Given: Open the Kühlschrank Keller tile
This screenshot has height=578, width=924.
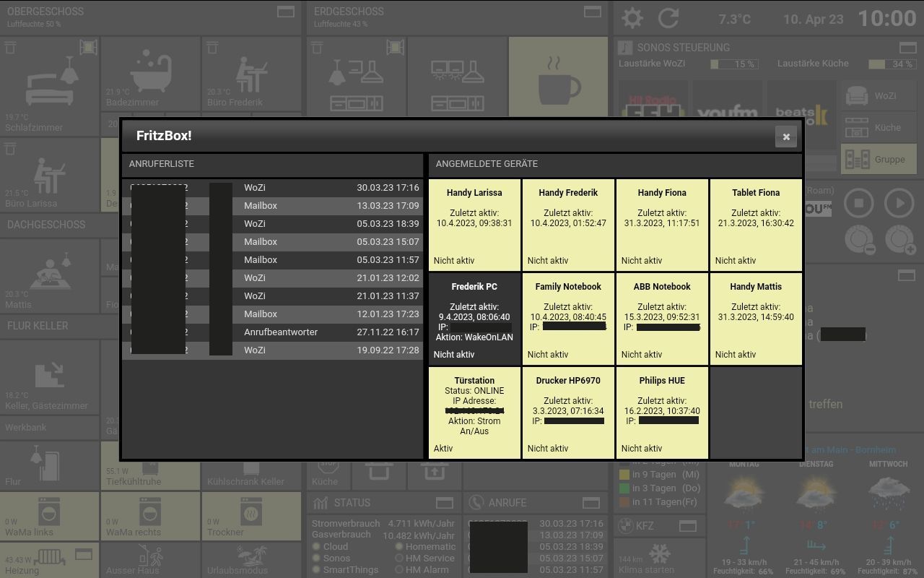Looking at the screenshot, I should coord(251,466).
